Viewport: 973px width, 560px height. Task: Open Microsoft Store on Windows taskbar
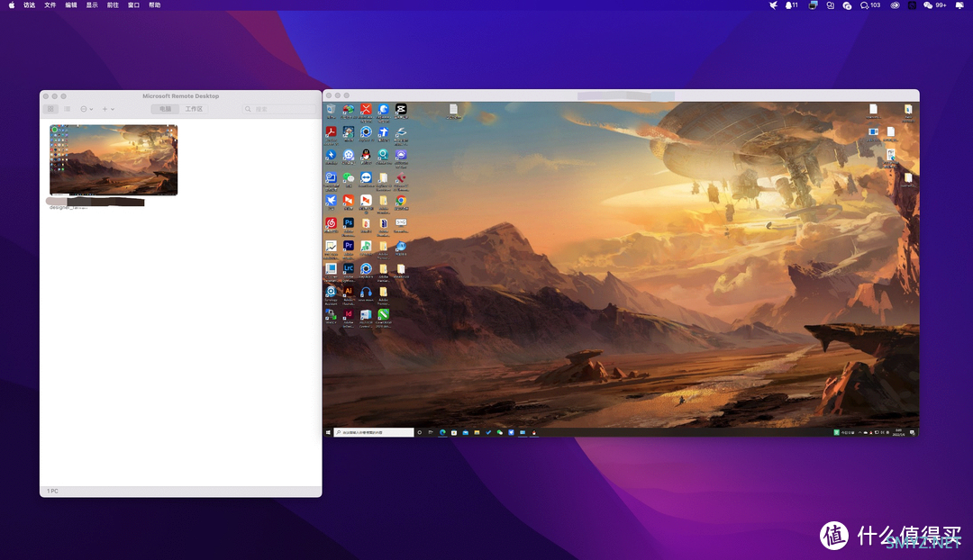pyautogui.click(x=454, y=432)
